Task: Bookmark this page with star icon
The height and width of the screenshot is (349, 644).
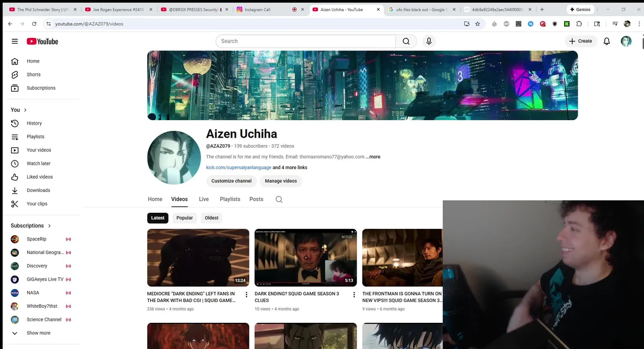Action: coord(477,24)
